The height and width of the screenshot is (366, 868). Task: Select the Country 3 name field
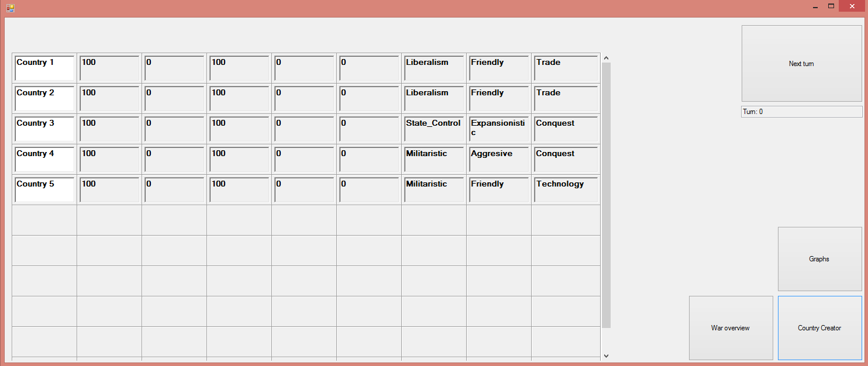tap(44, 129)
